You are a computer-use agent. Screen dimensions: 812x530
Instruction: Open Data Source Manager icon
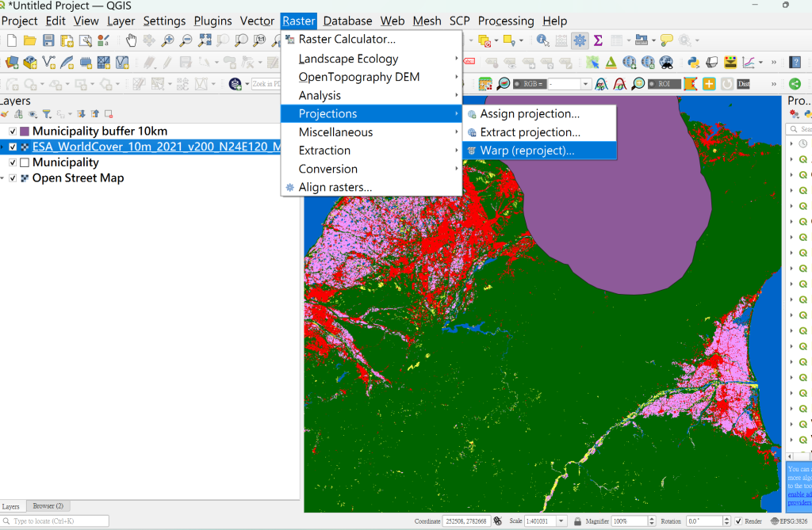[x=11, y=63]
